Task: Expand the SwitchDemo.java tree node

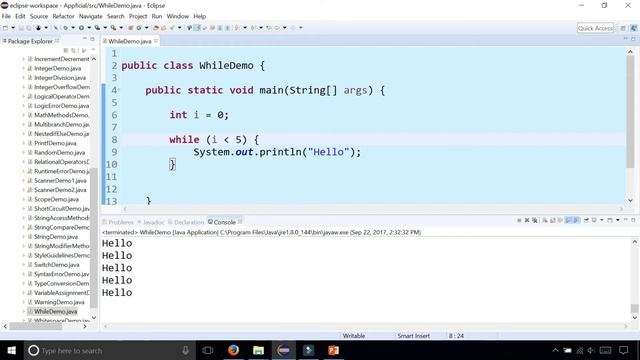Action: click(24, 264)
